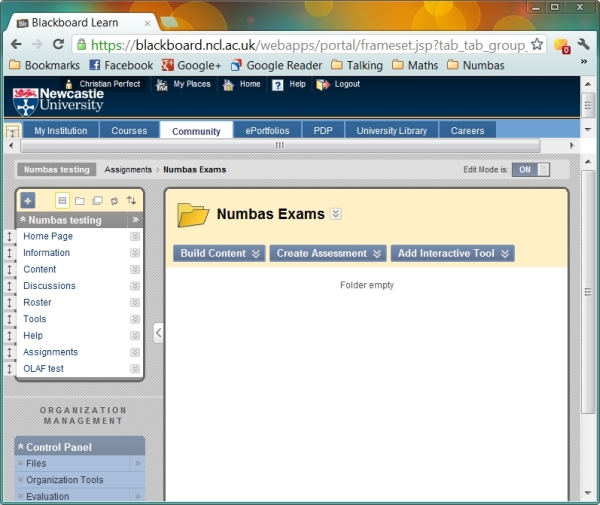The width and height of the screenshot is (600, 505).
Task: Open the mail notification extension icon
Action: [x=562, y=46]
